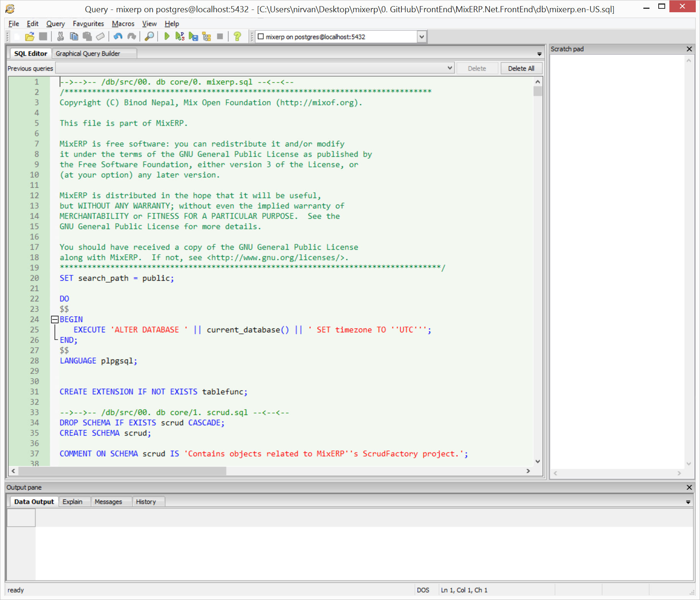700x600 pixels.
Task: Run the query with green play icon
Action: 167,37
